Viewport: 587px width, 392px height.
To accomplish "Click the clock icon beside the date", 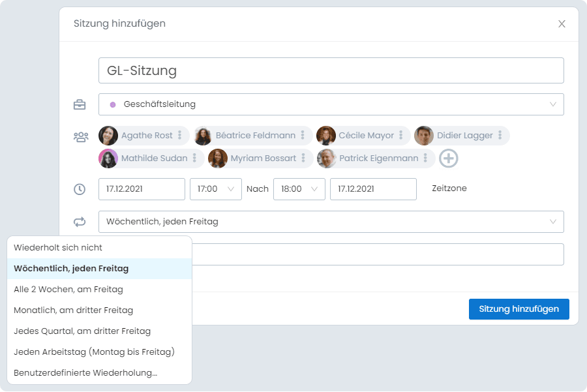I will coord(80,189).
